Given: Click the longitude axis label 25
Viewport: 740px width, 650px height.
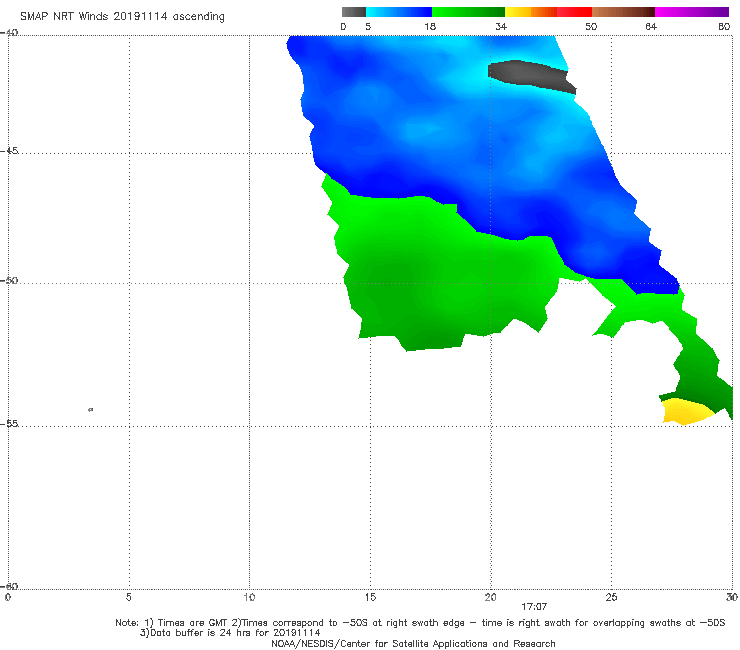Looking at the screenshot, I should [x=611, y=598].
